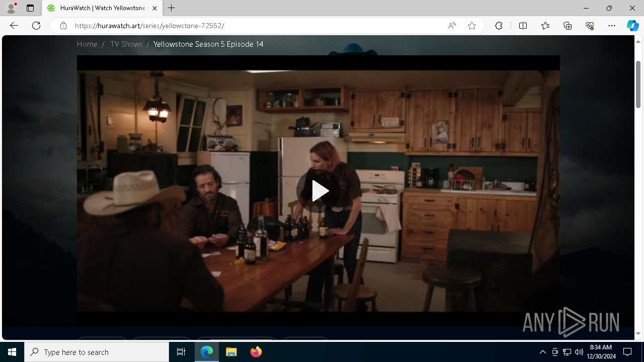Click the taskbar search box
Image resolution: width=644 pixels, height=362 pixels.
coord(97,352)
